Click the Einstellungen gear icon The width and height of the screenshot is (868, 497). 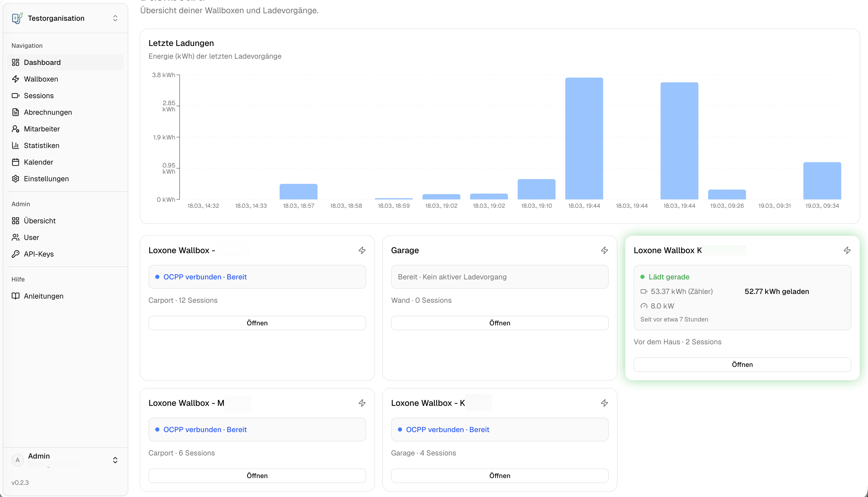[x=15, y=179]
